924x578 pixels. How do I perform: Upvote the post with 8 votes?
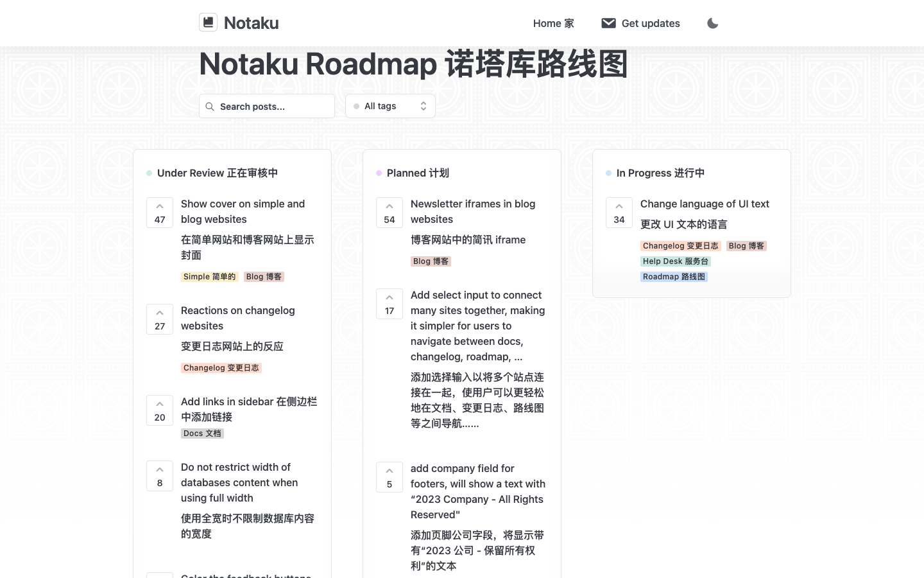click(160, 476)
